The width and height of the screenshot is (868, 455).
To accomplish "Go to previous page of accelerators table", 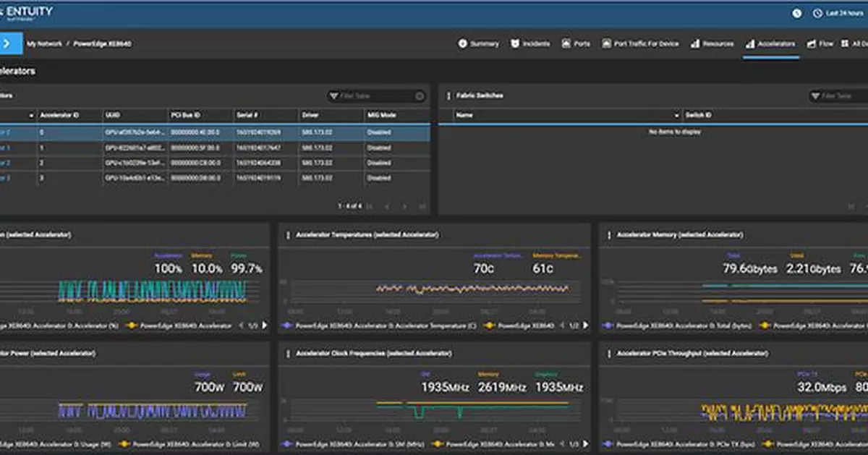I will pyautogui.click(x=387, y=207).
